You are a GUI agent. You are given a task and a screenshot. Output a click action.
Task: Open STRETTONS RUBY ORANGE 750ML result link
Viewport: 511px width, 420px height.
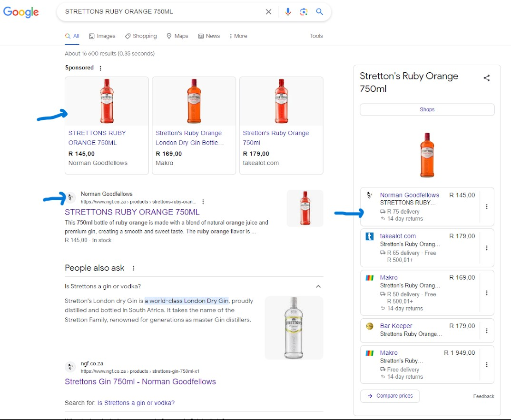click(132, 212)
